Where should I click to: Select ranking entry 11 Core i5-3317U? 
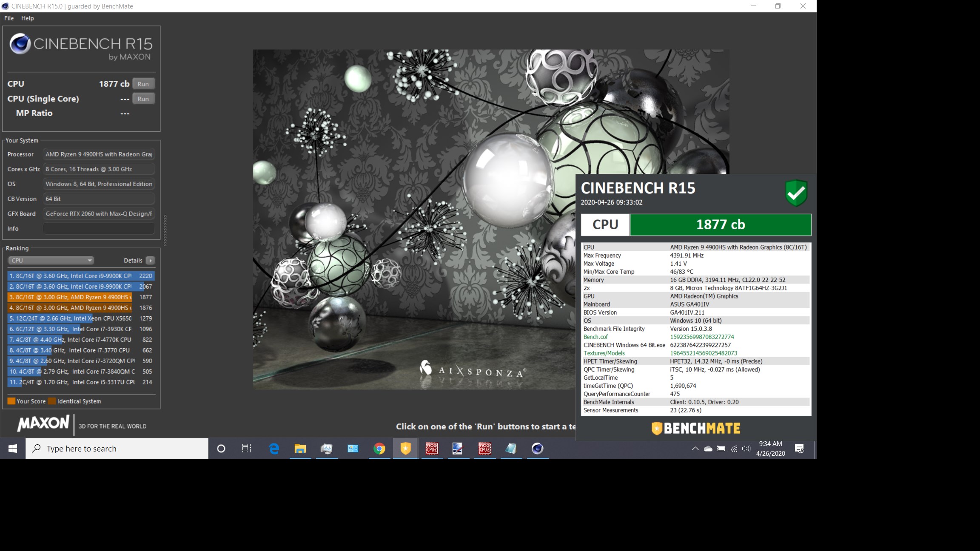pos(81,382)
